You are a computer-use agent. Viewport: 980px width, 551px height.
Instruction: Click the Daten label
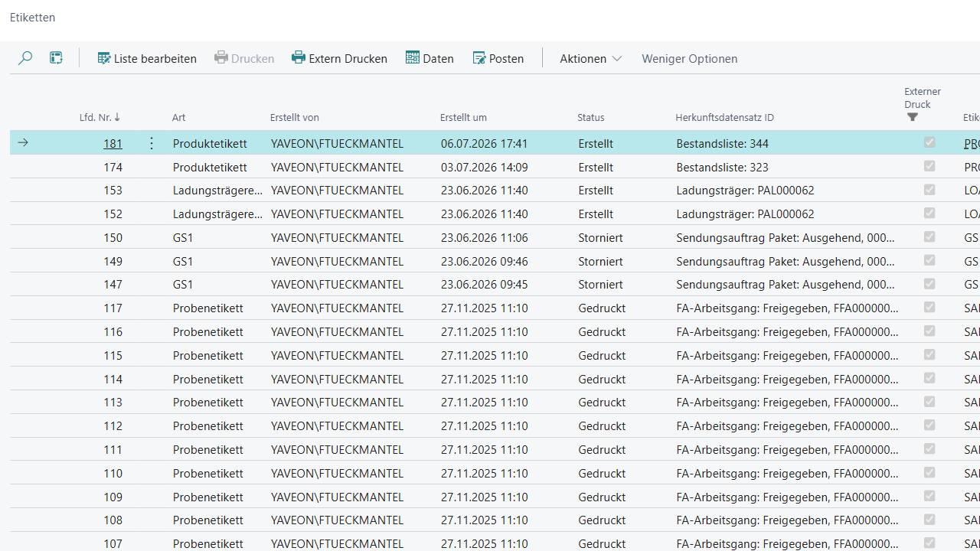(439, 58)
